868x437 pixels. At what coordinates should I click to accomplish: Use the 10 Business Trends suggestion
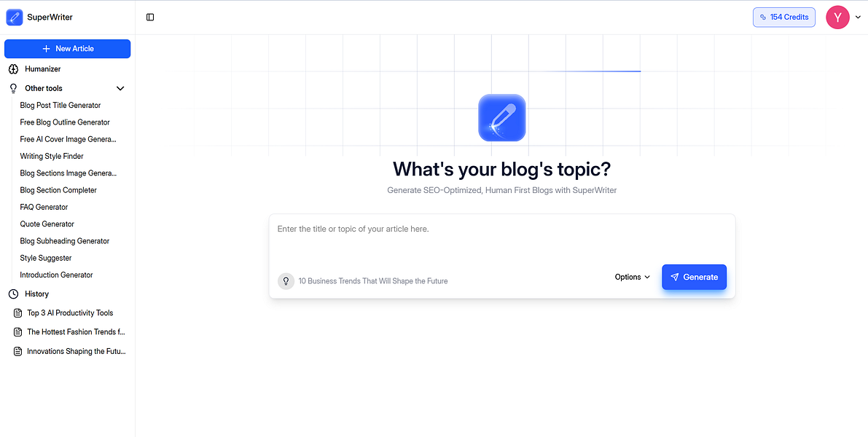pyautogui.click(x=372, y=281)
